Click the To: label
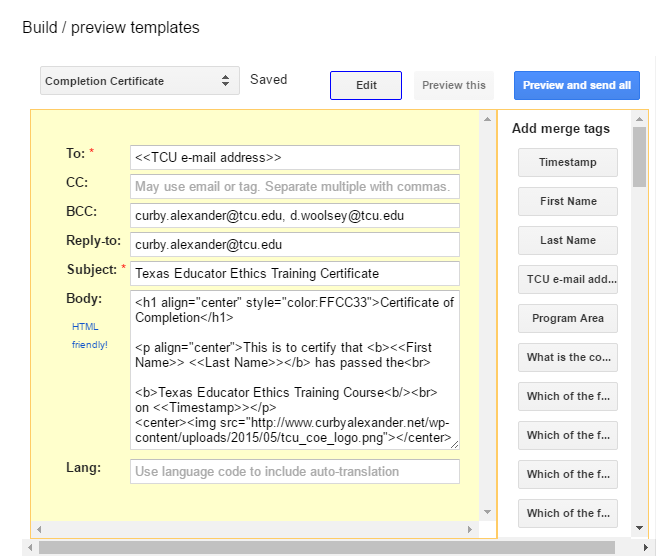This screenshot has height=559, width=656. click(76, 154)
